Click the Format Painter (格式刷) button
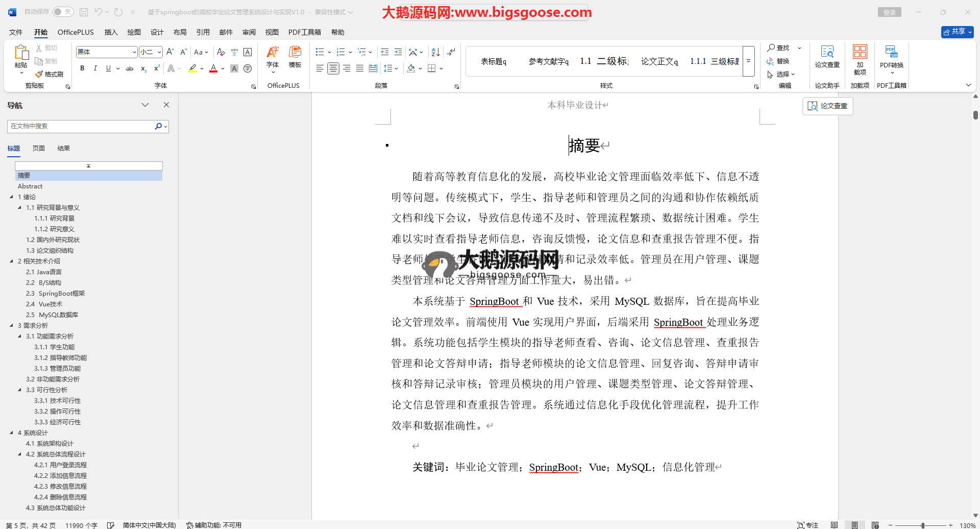This screenshot has height=529, width=980. click(50, 75)
